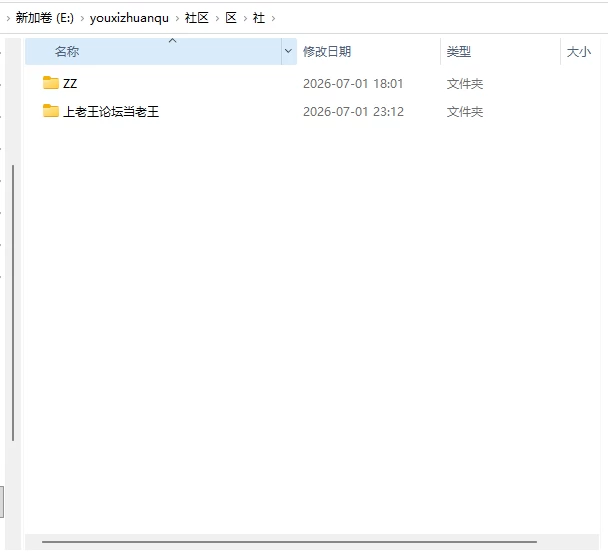The width and height of the screenshot is (608, 553).
Task: Click the horizontal scrollbar at bottom
Action: pyautogui.click(x=289, y=542)
